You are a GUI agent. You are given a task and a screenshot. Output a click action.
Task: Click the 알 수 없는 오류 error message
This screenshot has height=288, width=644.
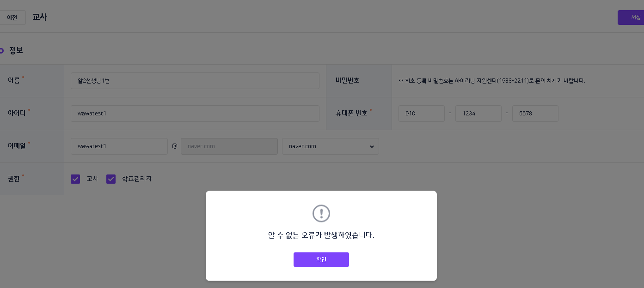(321, 235)
